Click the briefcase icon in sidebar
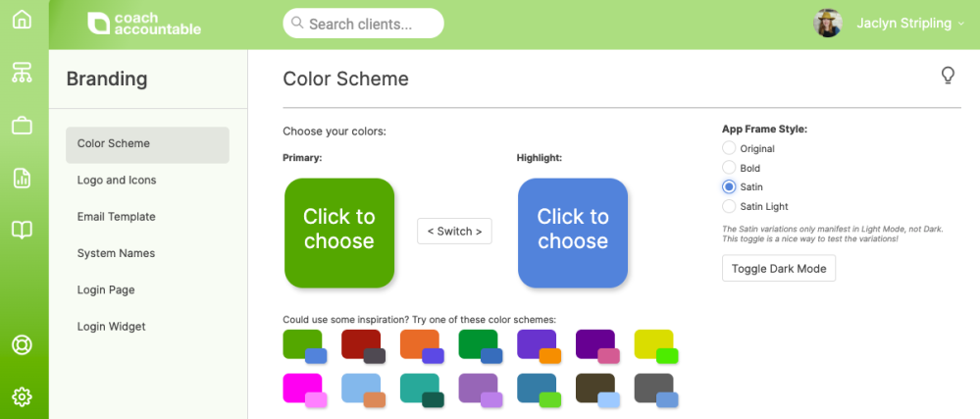Screen dimensions: 980x419 pos(22,125)
